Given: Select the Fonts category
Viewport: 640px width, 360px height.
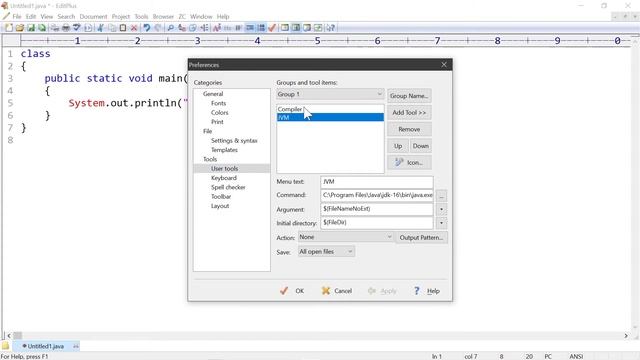Looking at the screenshot, I should click(218, 103).
